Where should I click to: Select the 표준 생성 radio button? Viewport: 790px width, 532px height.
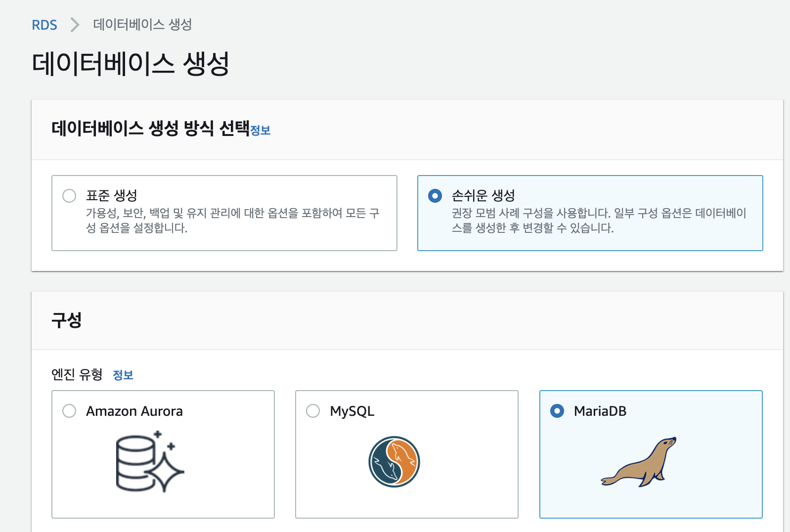(69, 196)
